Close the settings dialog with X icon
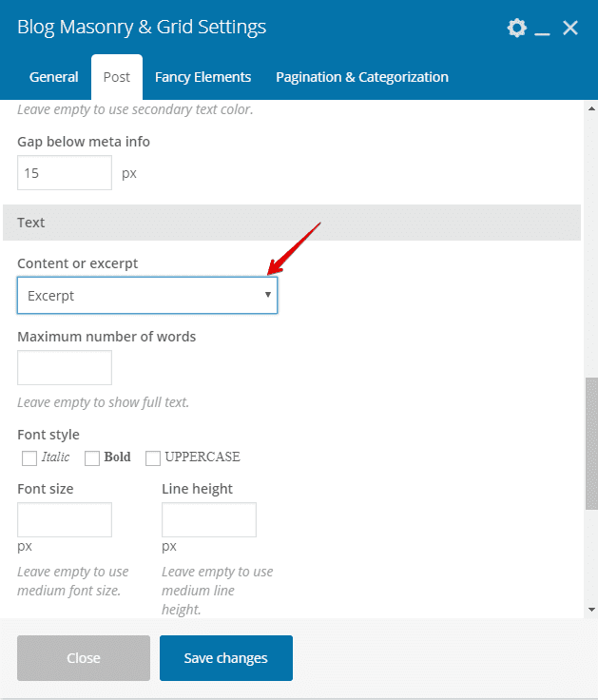This screenshot has height=700, width=598. click(569, 28)
